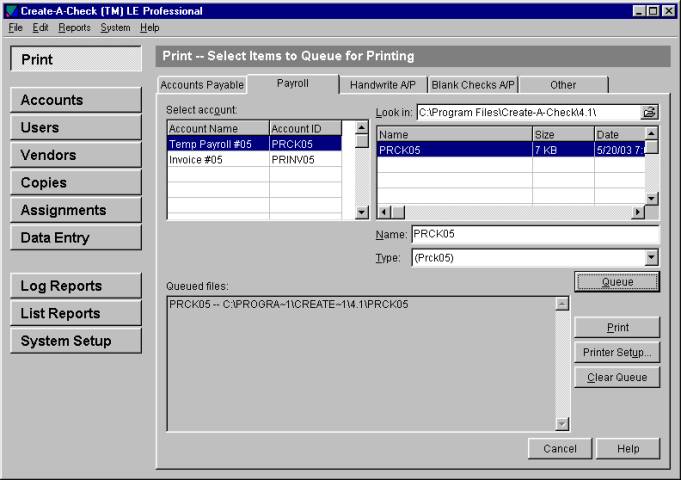Click account list scroll up arrow
The height and width of the screenshot is (480, 681).
(361, 127)
